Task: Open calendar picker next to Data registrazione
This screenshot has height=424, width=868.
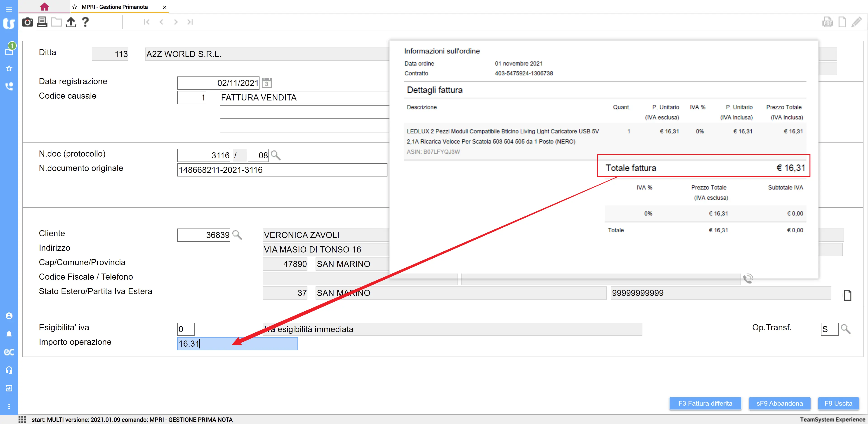Action: click(x=267, y=83)
